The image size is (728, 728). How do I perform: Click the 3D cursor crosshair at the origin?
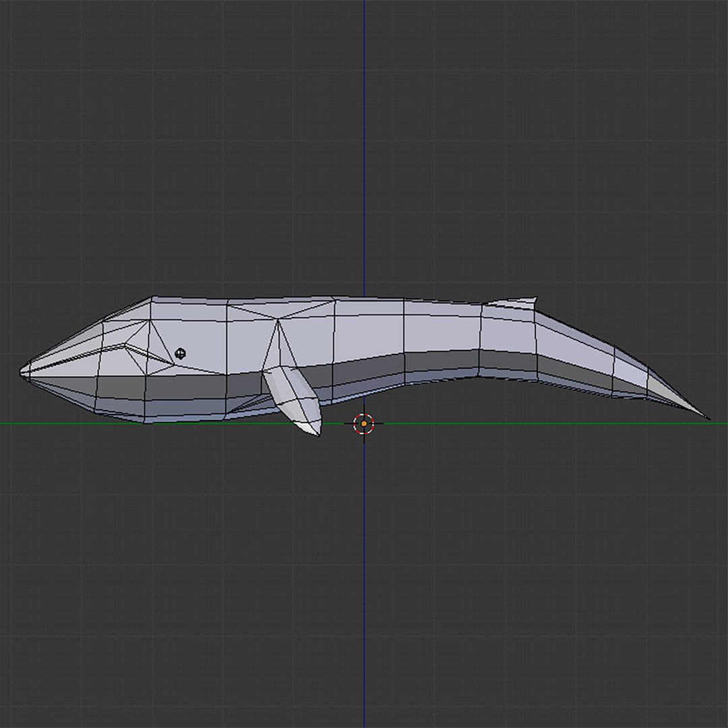coord(364,424)
